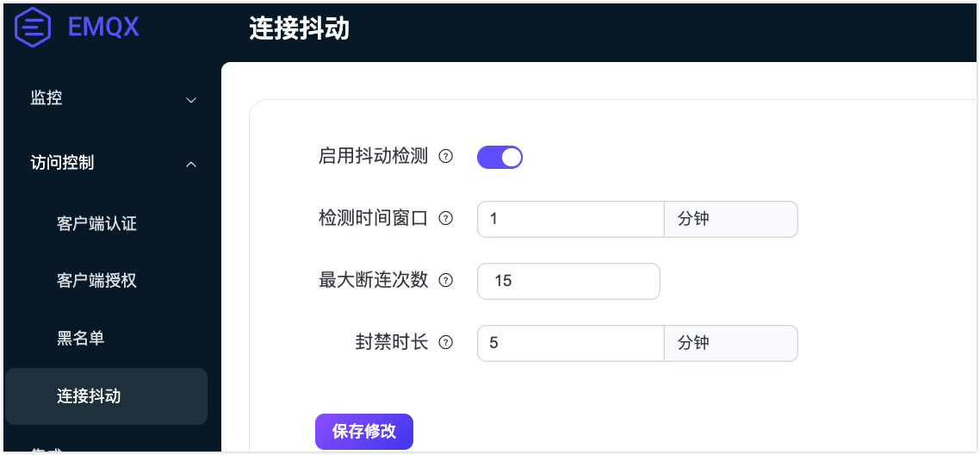Open 封禁时长 unit dropdown showing 分钟
980x455 pixels.
click(x=730, y=342)
